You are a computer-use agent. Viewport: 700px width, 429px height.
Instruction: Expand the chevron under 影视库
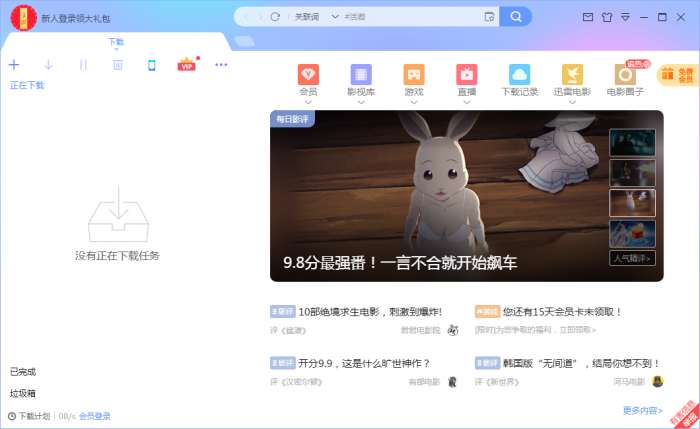361,102
